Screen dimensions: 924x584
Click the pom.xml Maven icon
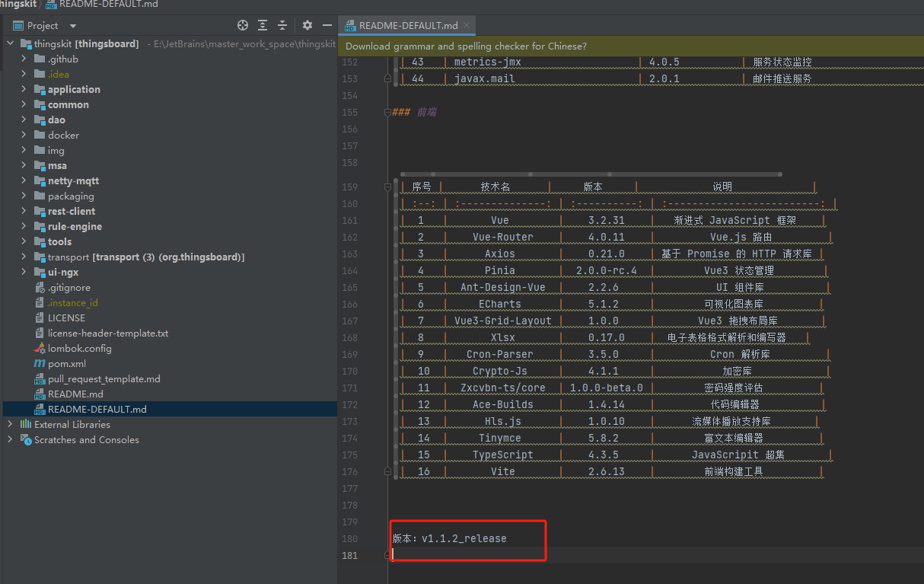coord(40,363)
